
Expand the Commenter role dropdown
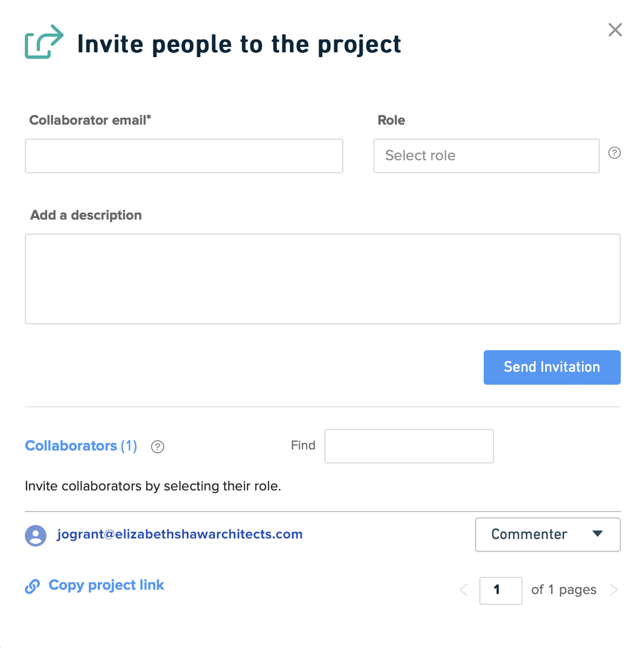click(x=547, y=535)
